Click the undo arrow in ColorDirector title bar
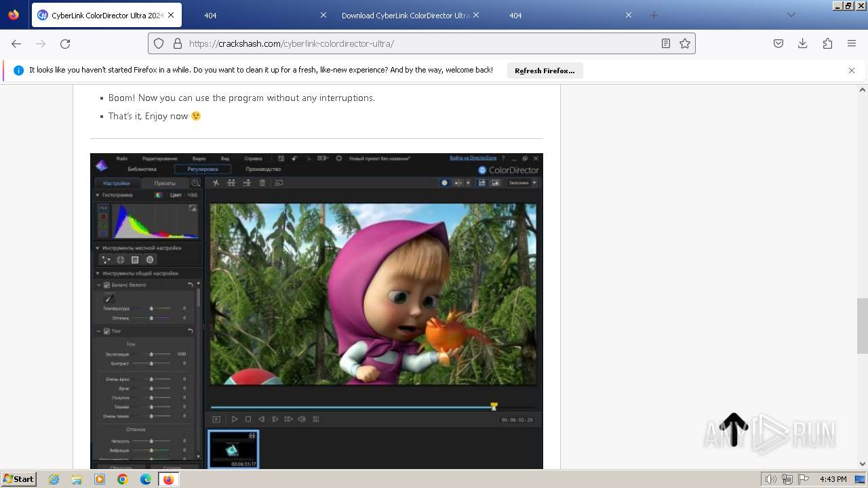The width and height of the screenshot is (868, 488). [x=294, y=158]
